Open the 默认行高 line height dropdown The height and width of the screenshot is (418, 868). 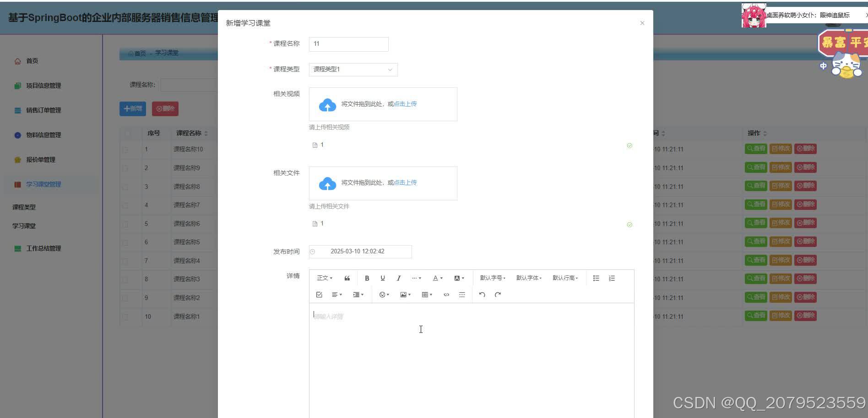pos(565,278)
